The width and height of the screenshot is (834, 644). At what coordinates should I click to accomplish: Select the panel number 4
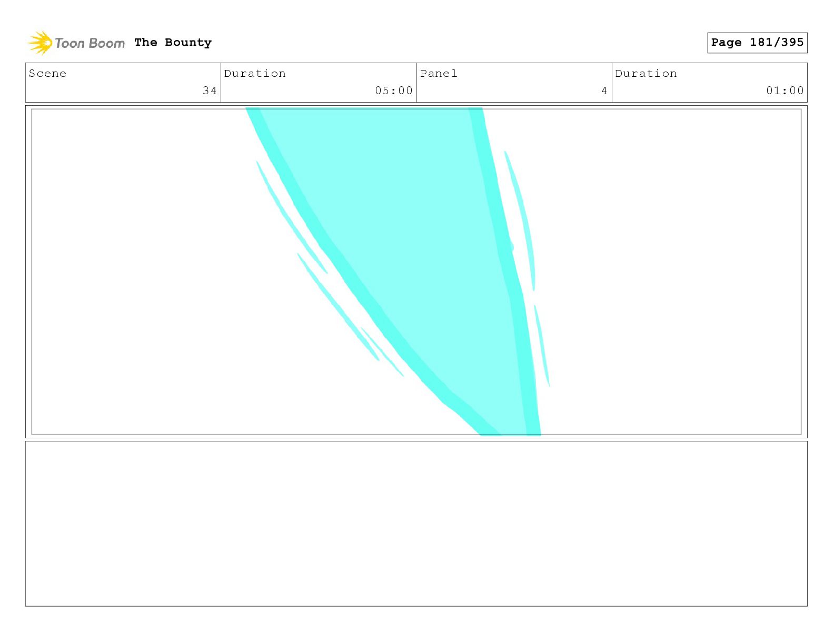(x=604, y=90)
